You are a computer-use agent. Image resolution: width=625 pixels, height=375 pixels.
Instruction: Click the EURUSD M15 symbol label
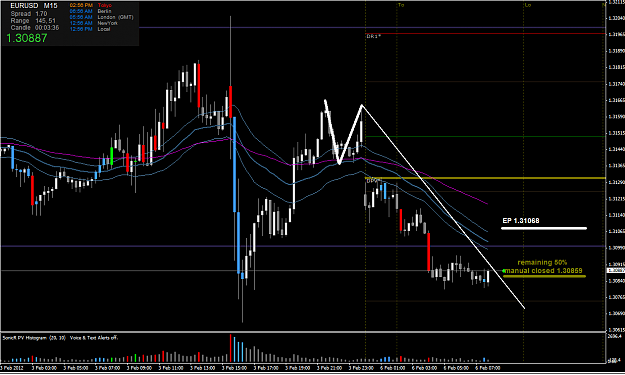pos(34,6)
